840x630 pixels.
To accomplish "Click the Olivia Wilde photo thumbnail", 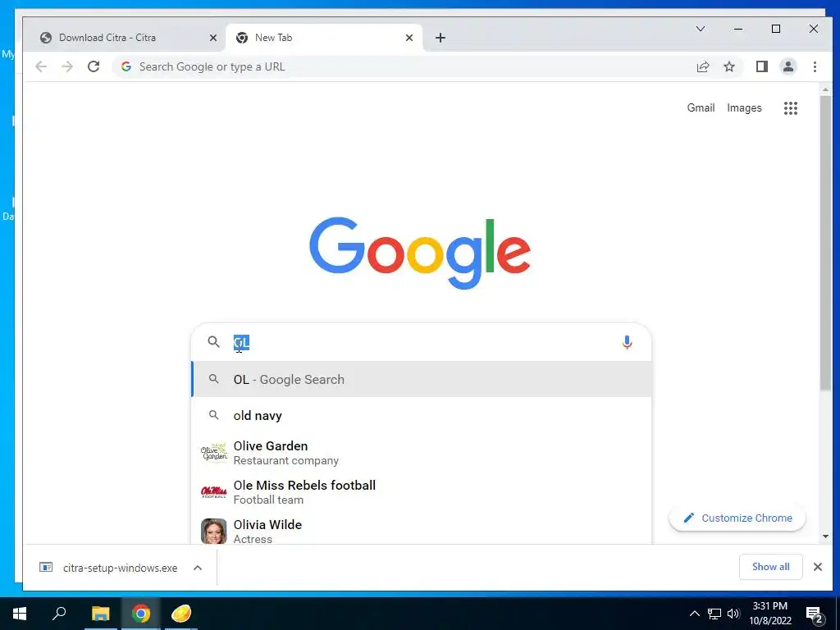I will (214, 531).
